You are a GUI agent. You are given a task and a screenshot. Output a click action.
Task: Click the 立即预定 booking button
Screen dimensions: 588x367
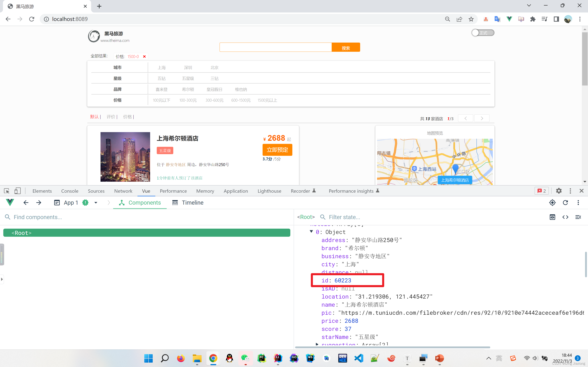pos(277,150)
